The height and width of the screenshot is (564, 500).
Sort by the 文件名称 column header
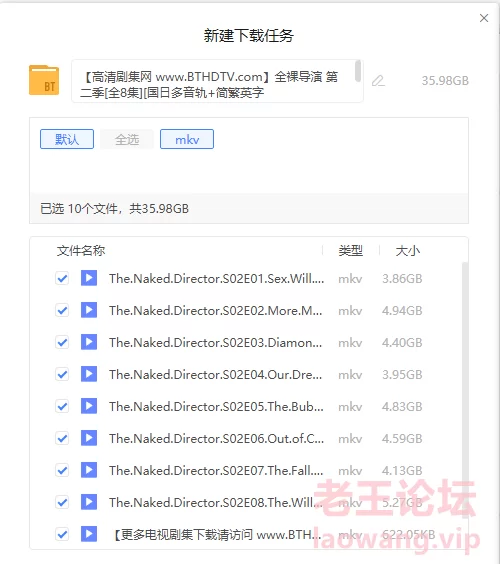[x=81, y=251]
